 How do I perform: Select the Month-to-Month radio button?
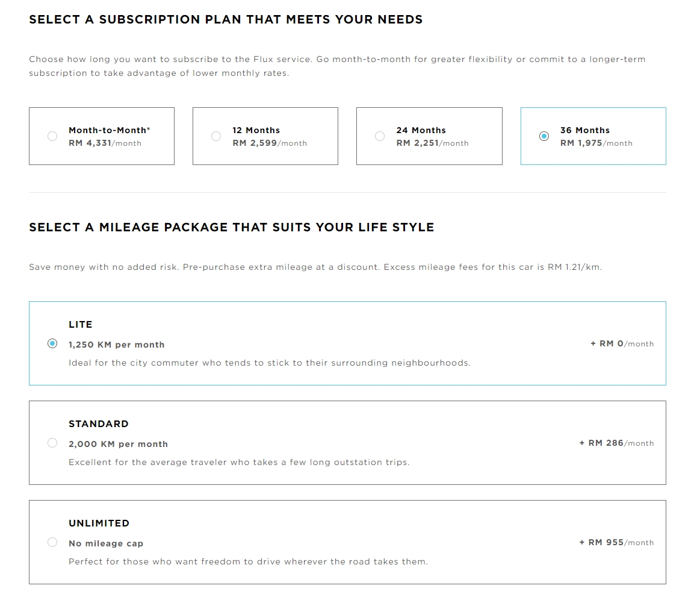[x=52, y=136]
